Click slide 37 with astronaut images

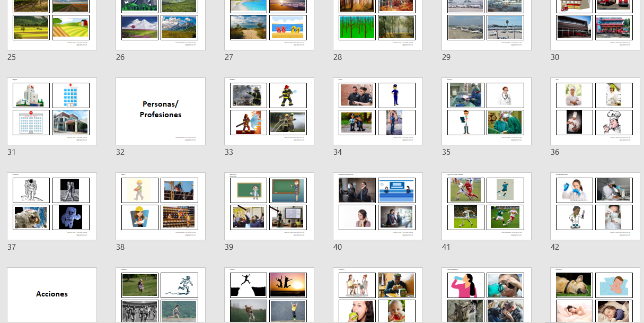pyautogui.click(x=52, y=206)
